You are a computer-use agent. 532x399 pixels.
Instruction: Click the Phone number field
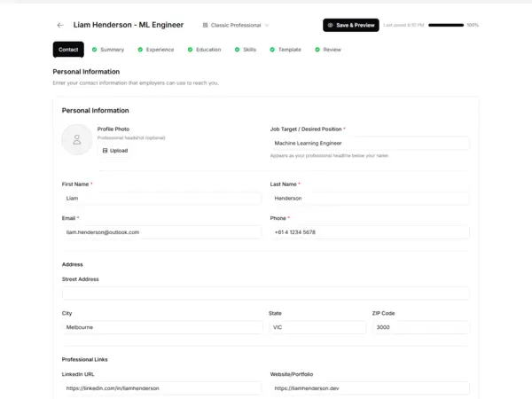[x=370, y=232]
